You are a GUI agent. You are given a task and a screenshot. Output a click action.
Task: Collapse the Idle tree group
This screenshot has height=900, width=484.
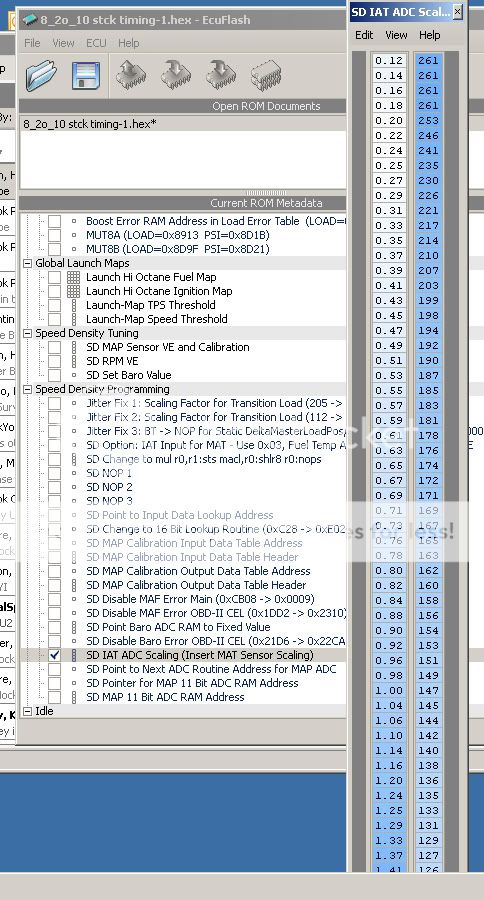28,711
